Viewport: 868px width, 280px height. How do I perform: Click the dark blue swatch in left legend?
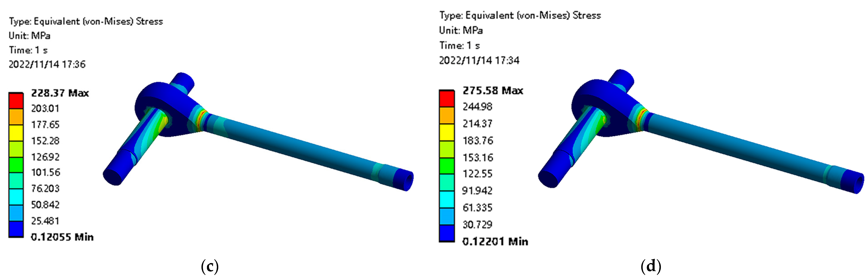coord(16,229)
